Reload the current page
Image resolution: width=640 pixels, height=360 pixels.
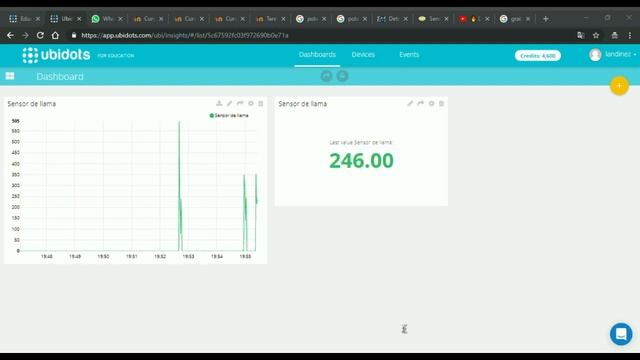coord(40,36)
